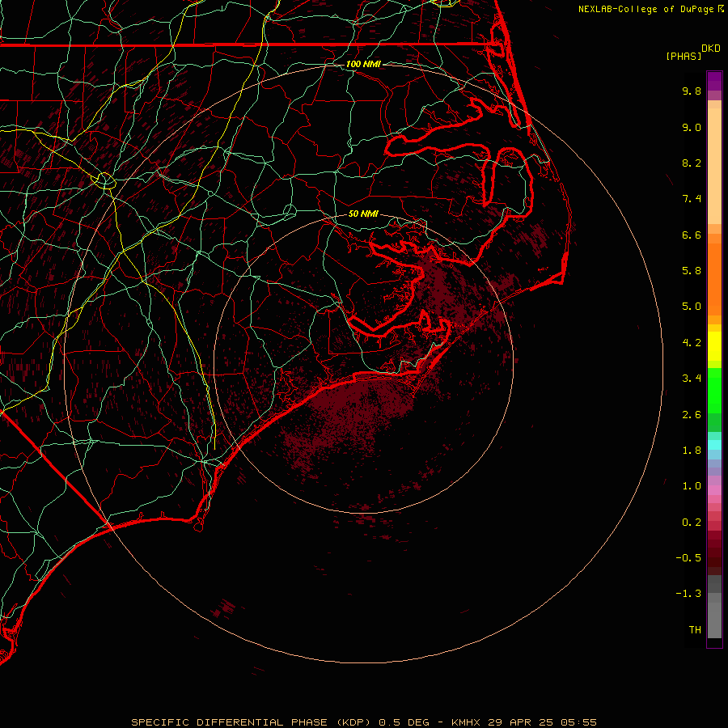Pick the cyan color bar segment
Screen dimensions: 728x728
click(714, 445)
